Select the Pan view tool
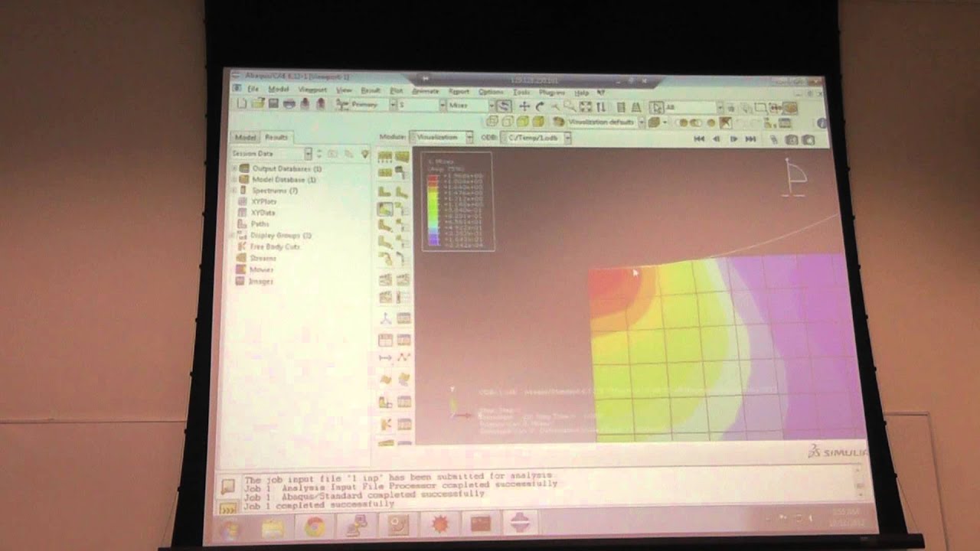 [524, 107]
